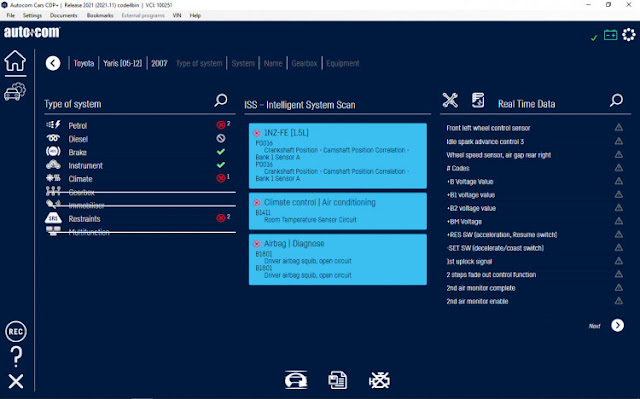Screen dimensions: 640x399
Task: Open help with the question mark icon
Action: 16,357
